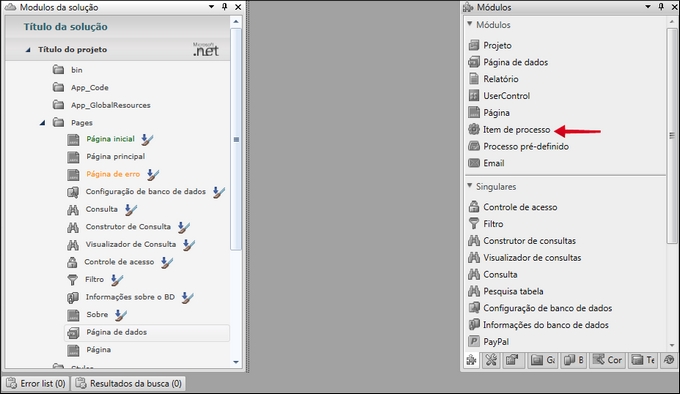The height and width of the screenshot is (394, 680).
Task: Switch to the puzzle-piece modules tab
Action: [471, 360]
